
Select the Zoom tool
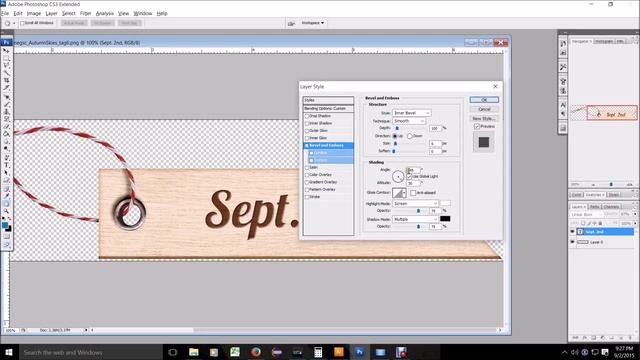(7, 211)
